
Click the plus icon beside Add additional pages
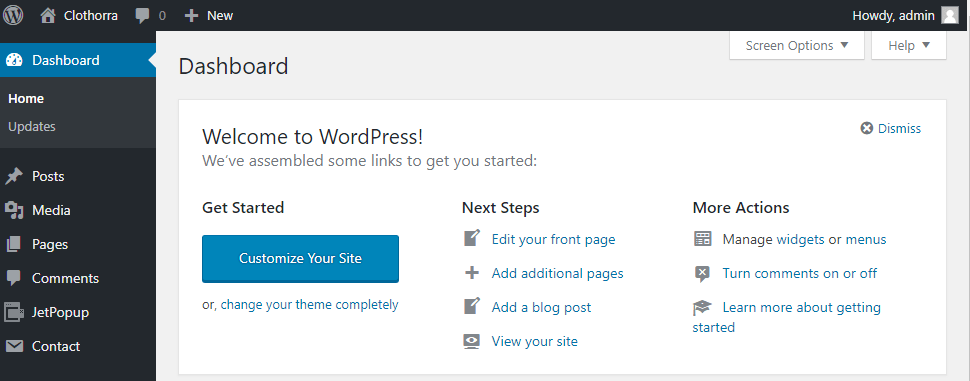coord(472,273)
